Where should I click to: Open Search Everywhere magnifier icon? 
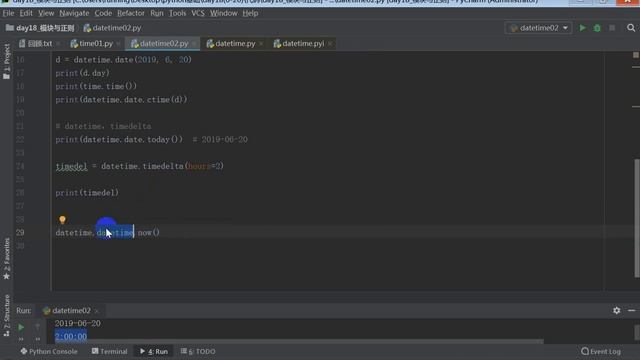631,28
